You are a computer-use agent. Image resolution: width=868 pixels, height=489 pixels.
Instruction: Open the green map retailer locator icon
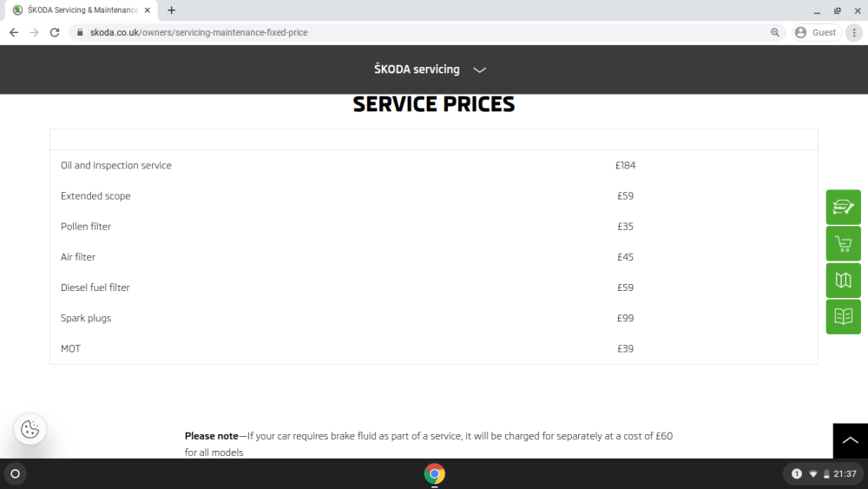843,281
